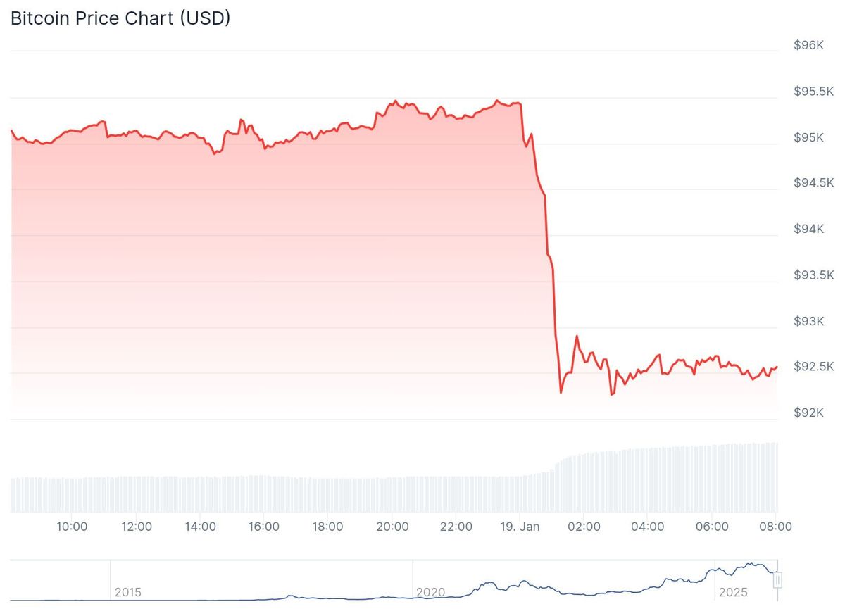
Task: Select the 14:00 time axis label
Action: click(x=200, y=527)
